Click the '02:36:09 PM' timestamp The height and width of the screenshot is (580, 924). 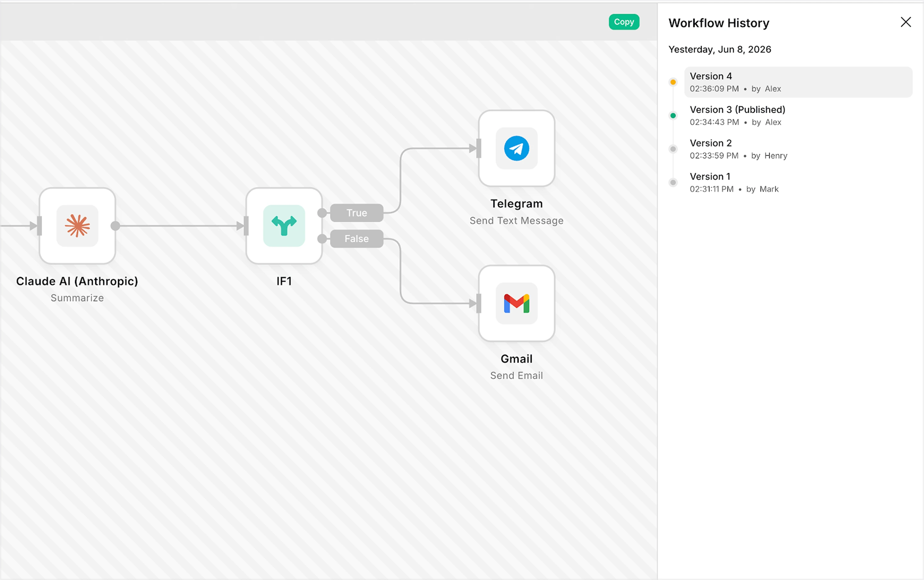(x=714, y=89)
